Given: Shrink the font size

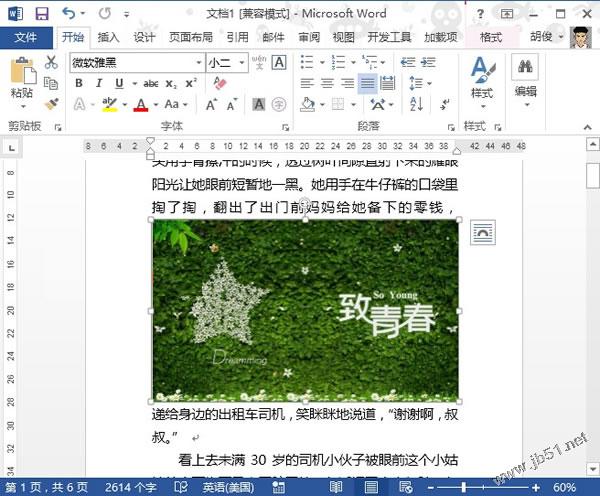Looking at the screenshot, I should [232, 104].
